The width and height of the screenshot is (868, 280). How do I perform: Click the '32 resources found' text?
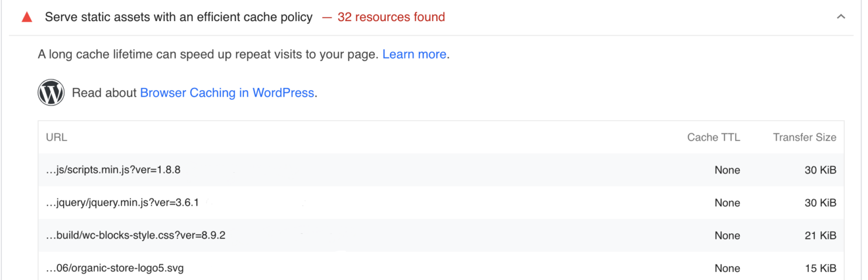coord(391,18)
